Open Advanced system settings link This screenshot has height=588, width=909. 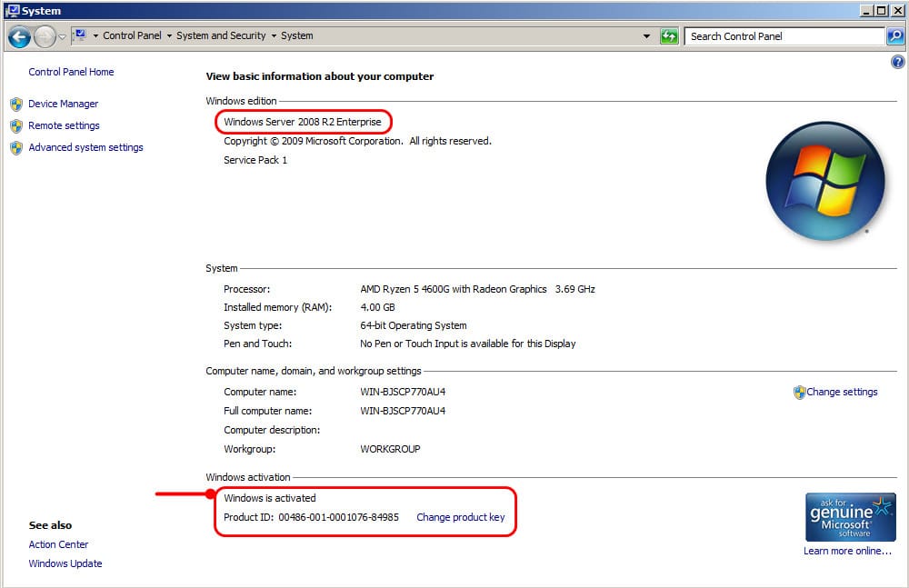pos(85,147)
